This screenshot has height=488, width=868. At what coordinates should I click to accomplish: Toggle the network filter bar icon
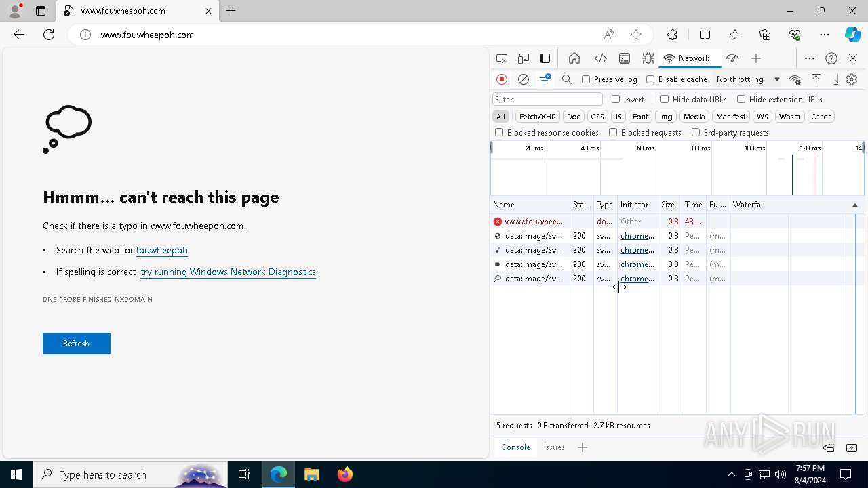pos(545,79)
